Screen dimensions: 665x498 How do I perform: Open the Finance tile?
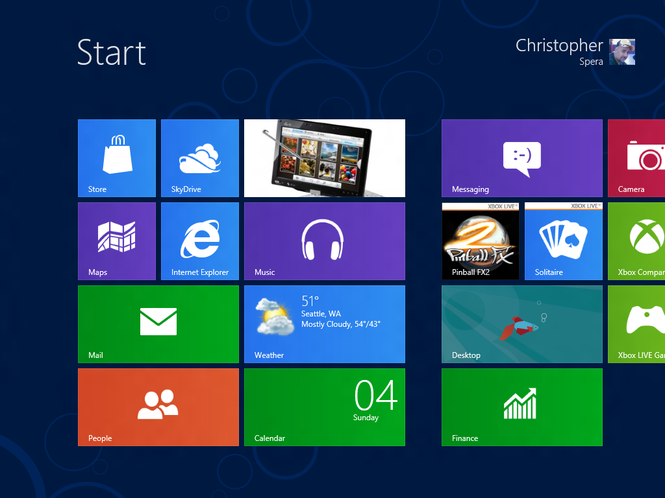tap(522, 407)
